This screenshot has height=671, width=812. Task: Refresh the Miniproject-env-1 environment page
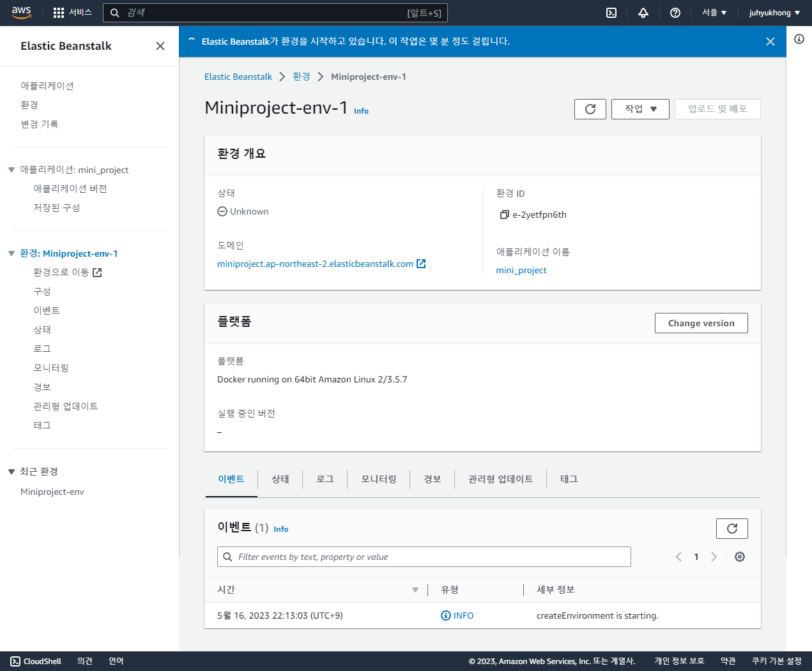coord(590,109)
